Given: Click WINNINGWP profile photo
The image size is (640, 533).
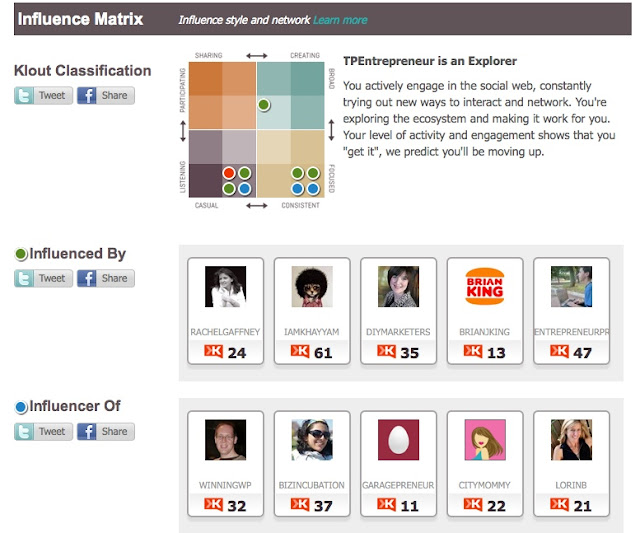Looking at the screenshot, I should (225, 440).
